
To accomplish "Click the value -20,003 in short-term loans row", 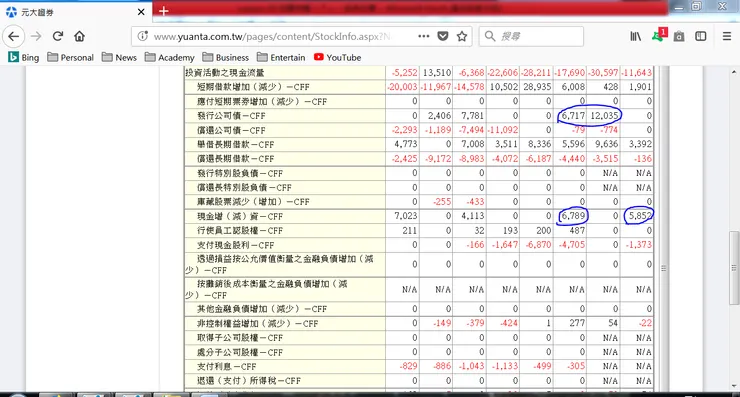I will point(402,87).
